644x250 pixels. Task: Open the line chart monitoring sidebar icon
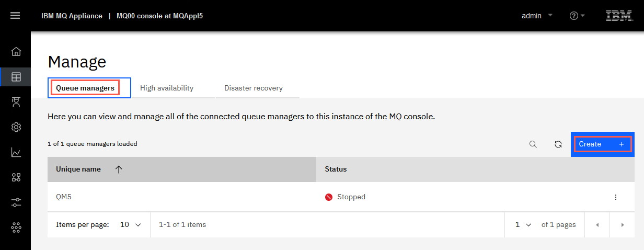[16, 152]
